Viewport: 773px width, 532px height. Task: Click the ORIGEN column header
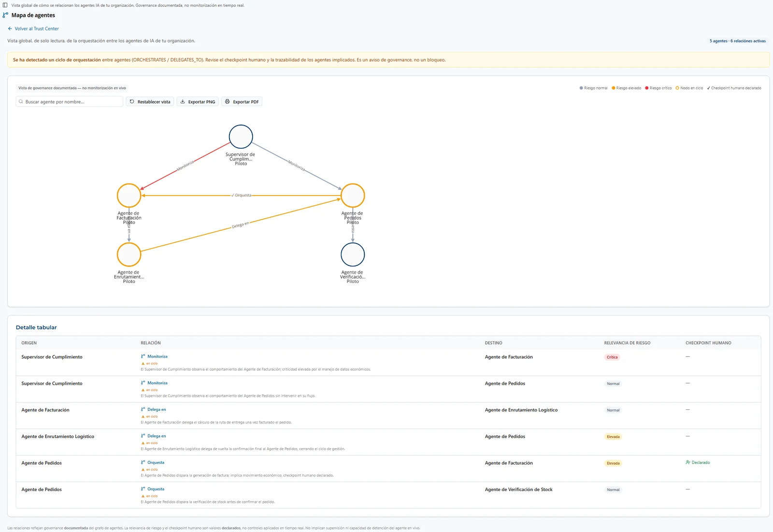pos(29,343)
